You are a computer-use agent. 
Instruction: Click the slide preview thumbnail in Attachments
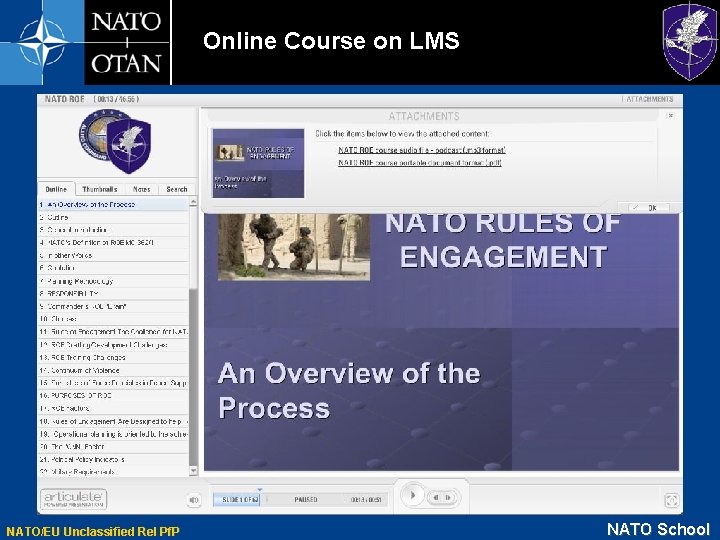point(258,163)
